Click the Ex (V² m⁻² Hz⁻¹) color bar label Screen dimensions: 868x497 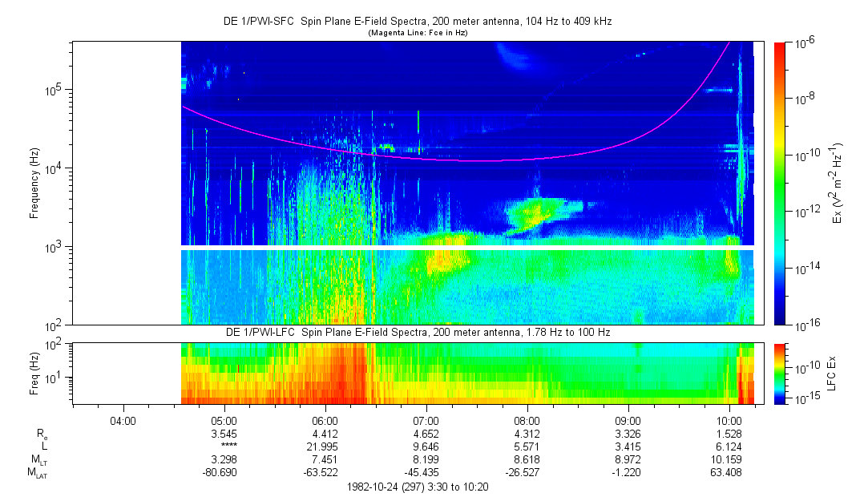point(838,183)
